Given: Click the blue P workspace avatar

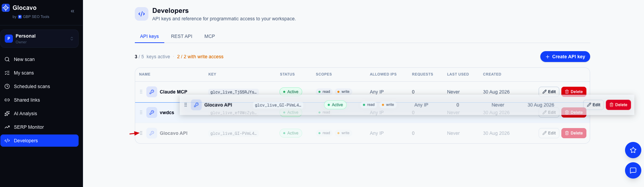Looking at the screenshot, I should pyautogui.click(x=9, y=39).
